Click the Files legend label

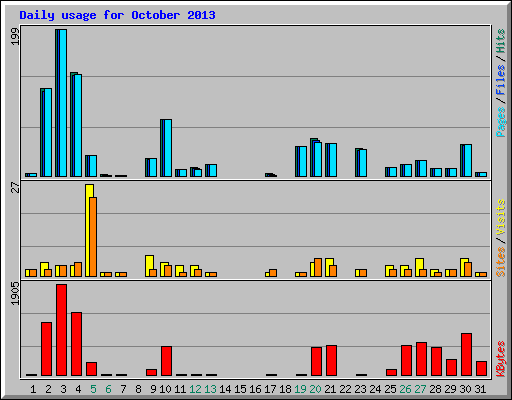pyautogui.click(x=501, y=79)
